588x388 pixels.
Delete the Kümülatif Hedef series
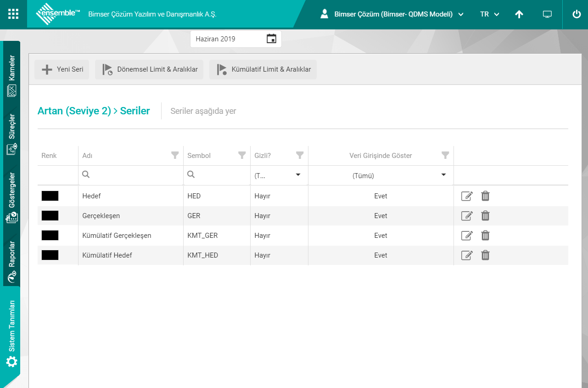click(485, 255)
